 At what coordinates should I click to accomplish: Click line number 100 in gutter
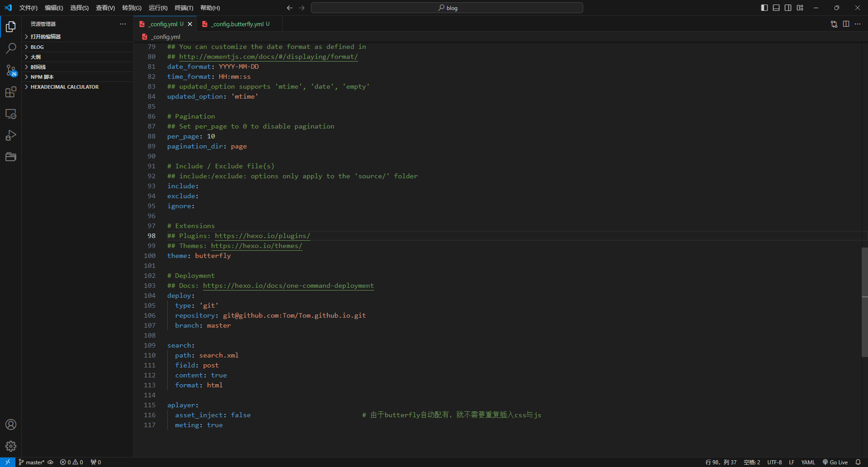click(x=150, y=256)
